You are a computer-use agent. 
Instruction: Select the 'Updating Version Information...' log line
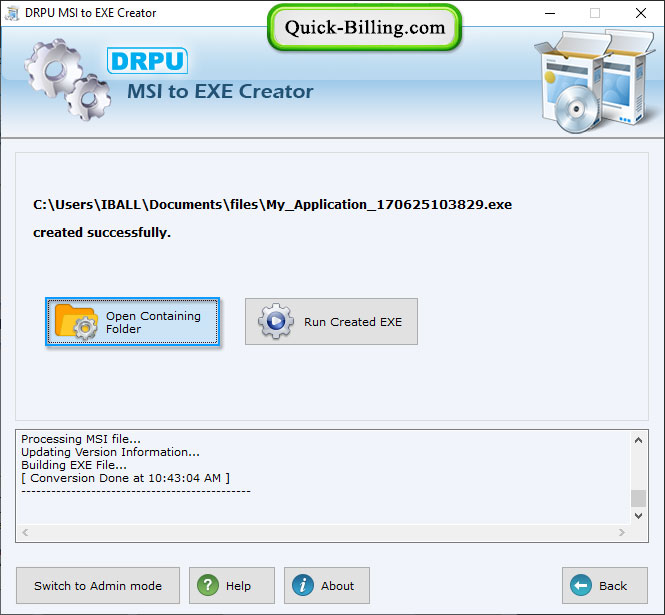110,452
